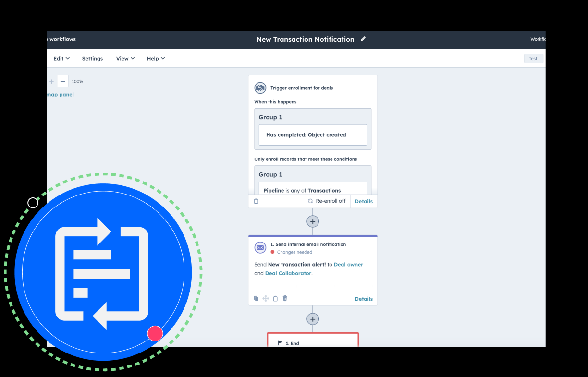Image resolution: width=588 pixels, height=377 pixels.
Task: Click the minimap panel link
Action: [61, 95]
